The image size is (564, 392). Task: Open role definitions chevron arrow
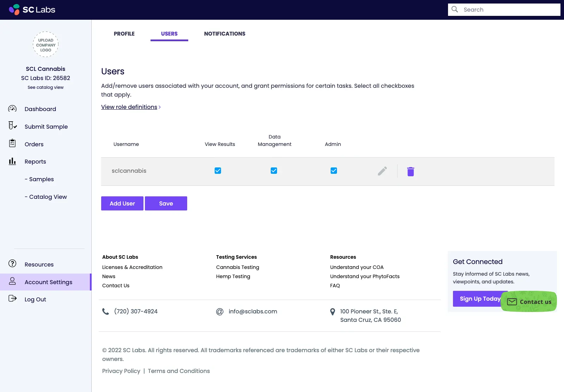point(160,107)
